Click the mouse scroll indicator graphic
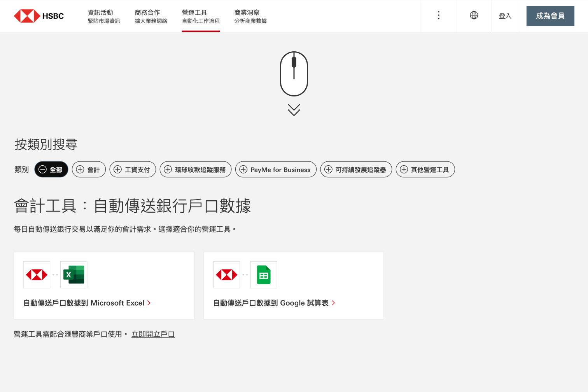Image resolution: width=588 pixels, height=392 pixels. pos(294,73)
